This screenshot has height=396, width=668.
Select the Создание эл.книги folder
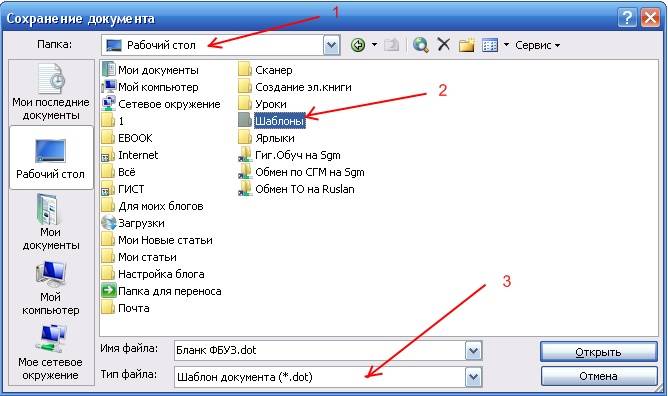(x=295, y=87)
